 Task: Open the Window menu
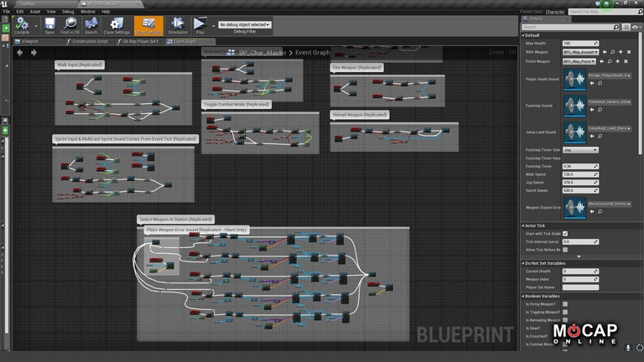pos(87,12)
